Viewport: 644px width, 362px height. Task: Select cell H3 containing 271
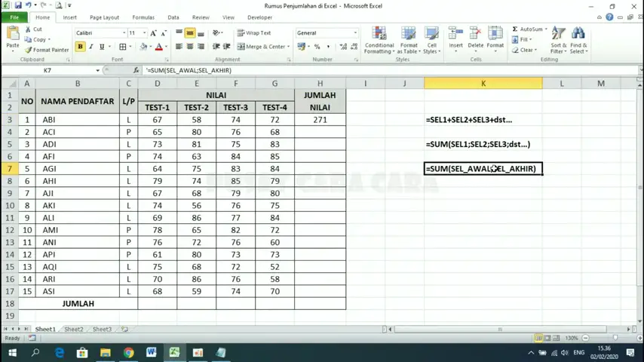[320, 119]
